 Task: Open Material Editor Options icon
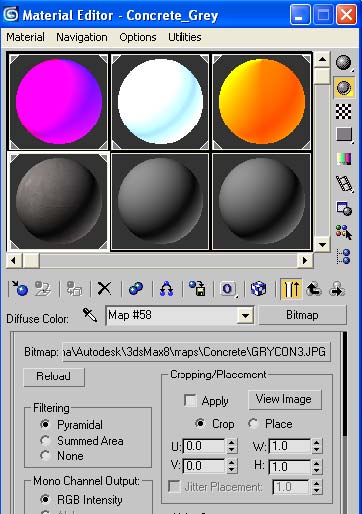[x=344, y=209]
